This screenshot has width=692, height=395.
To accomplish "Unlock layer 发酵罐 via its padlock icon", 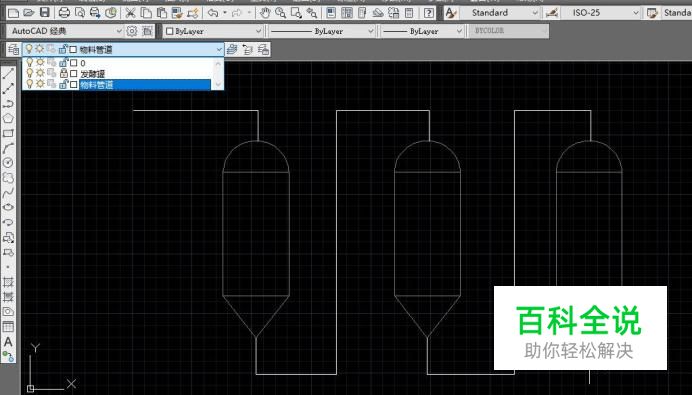I will (63, 73).
